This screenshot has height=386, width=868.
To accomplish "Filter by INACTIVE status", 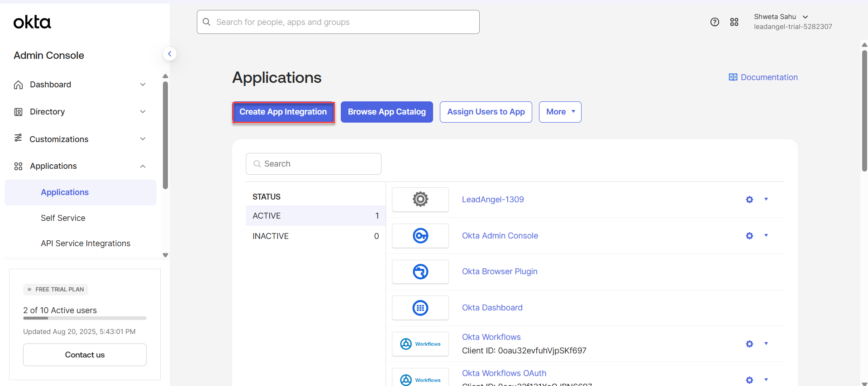I will [x=315, y=236].
